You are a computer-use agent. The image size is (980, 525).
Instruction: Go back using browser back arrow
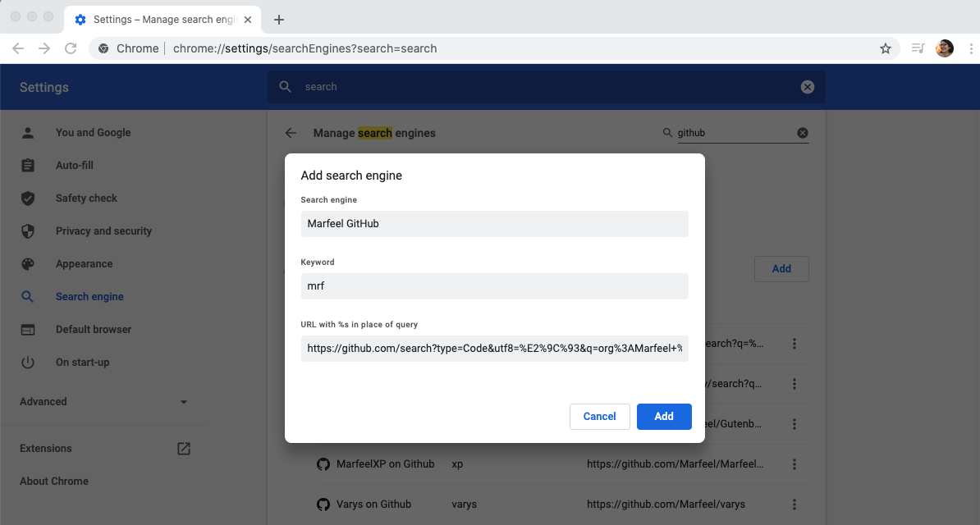tap(18, 48)
